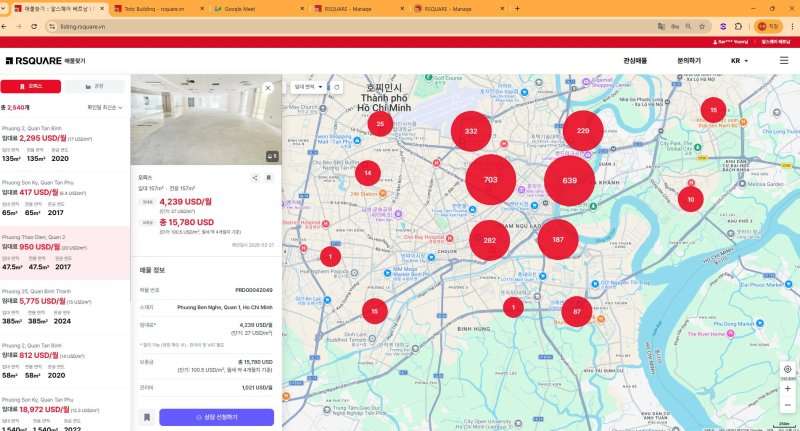The width and height of the screenshot is (800, 431).
Task: Open the hamburger menu
Action: (783, 61)
